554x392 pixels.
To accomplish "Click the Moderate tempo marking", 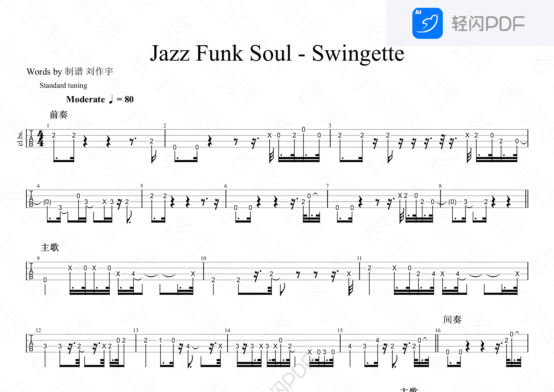I will tap(85, 99).
